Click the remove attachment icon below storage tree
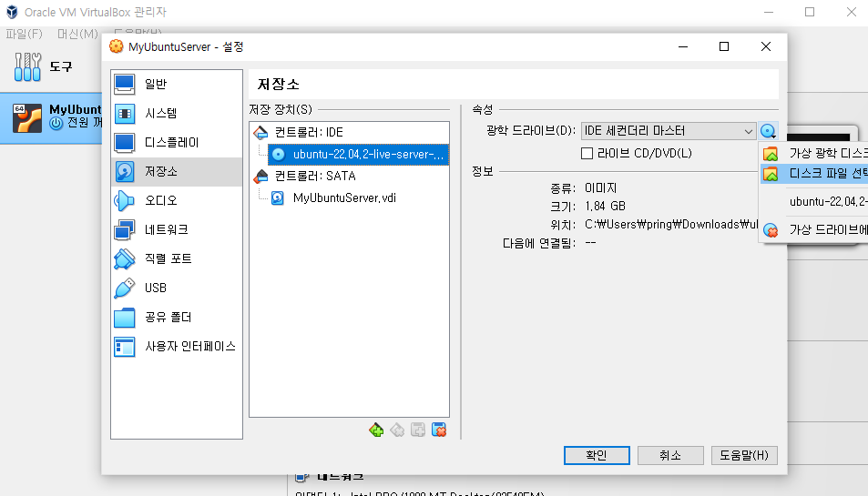Image resolution: width=868 pixels, height=496 pixels. pyautogui.click(x=439, y=430)
